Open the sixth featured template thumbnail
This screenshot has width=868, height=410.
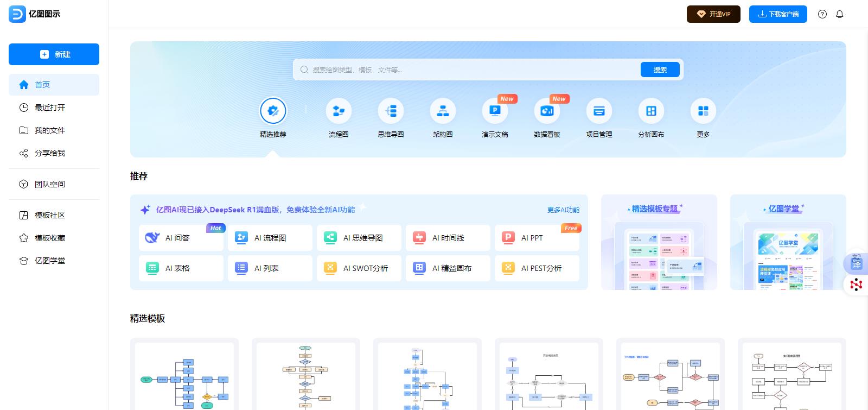pos(792,374)
